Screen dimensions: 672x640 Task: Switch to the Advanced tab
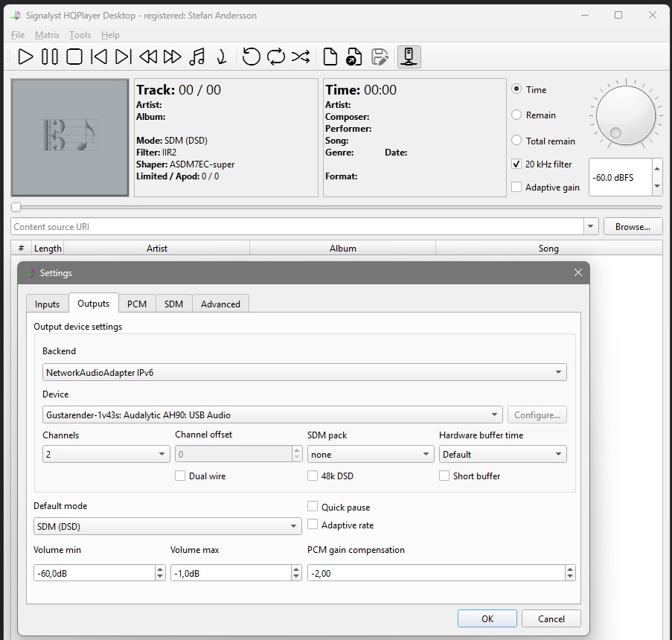tap(220, 304)
